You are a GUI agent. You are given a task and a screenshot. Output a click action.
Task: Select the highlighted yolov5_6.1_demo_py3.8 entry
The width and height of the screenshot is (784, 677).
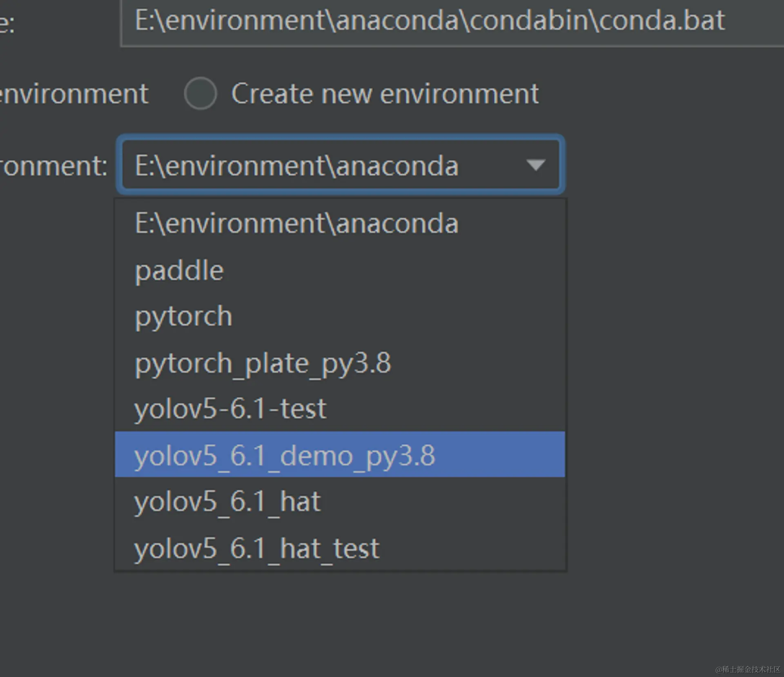click(285, 455)
